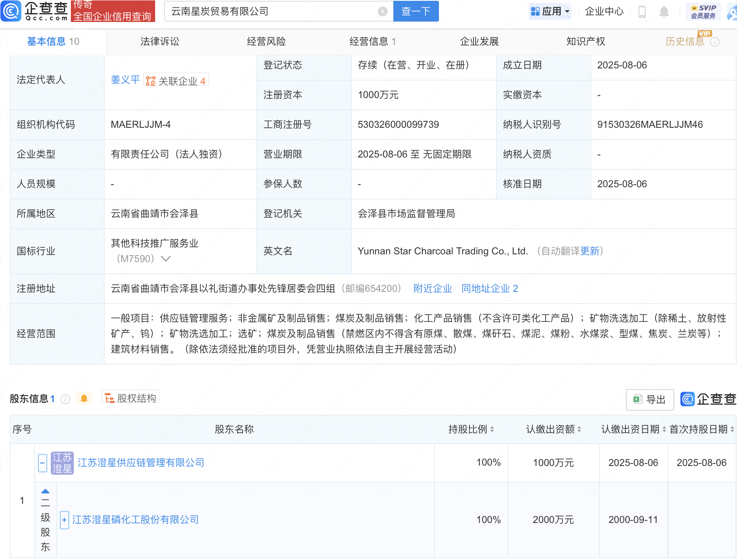This screenshot has width=737, height=560.
Task: Switch to the 经营风险 tab
Action: pos(266,42)
